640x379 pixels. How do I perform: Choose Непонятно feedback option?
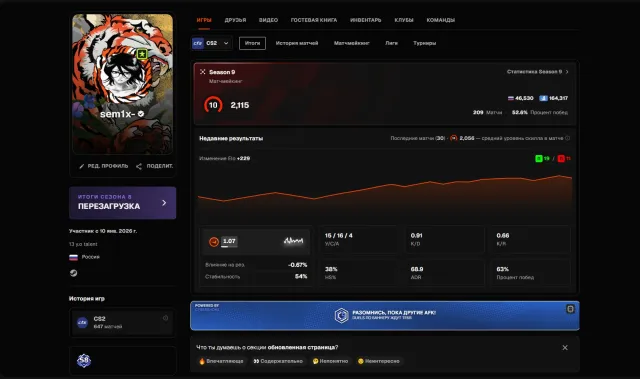tap(330, 361)
